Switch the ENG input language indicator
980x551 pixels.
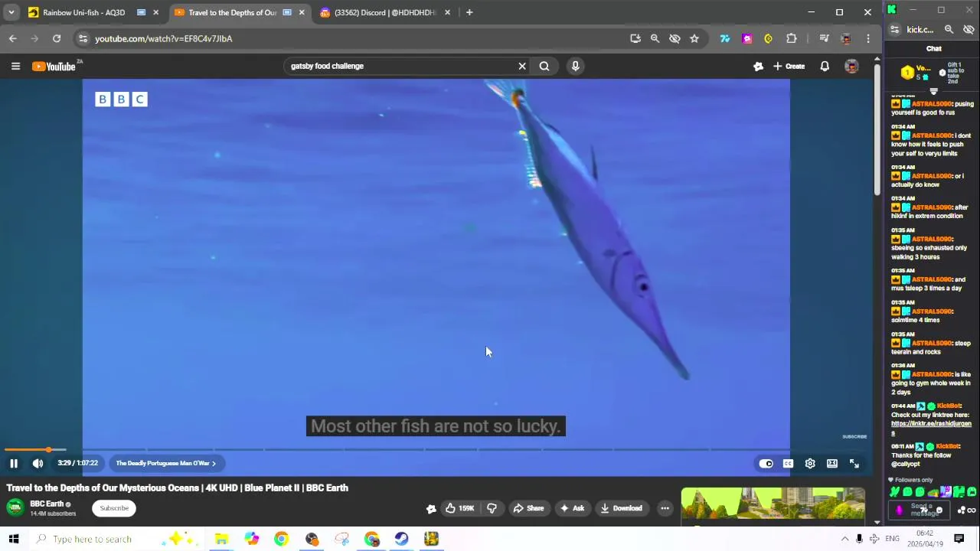point(892,539)
